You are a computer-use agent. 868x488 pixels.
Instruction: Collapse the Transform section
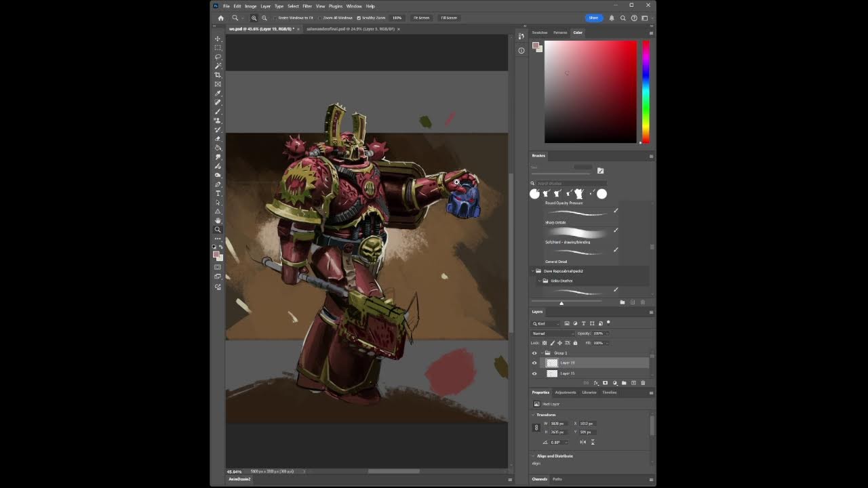coord(533,415)
